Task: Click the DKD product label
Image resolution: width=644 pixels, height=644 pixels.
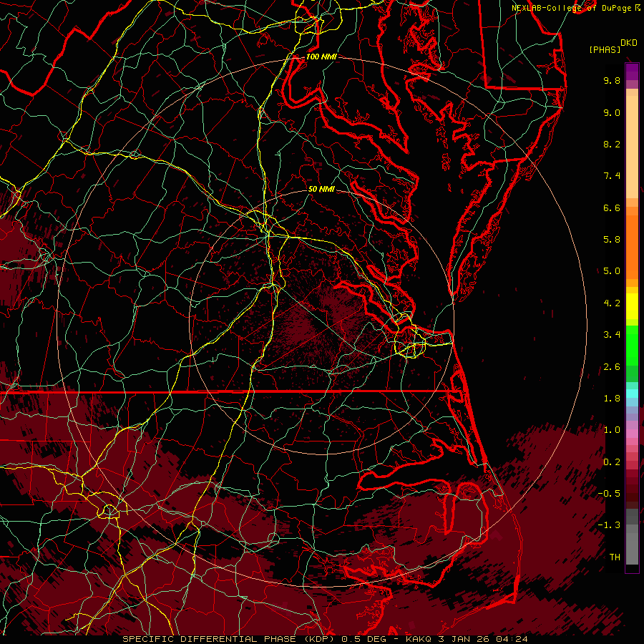Action: (x=628, y=42)
